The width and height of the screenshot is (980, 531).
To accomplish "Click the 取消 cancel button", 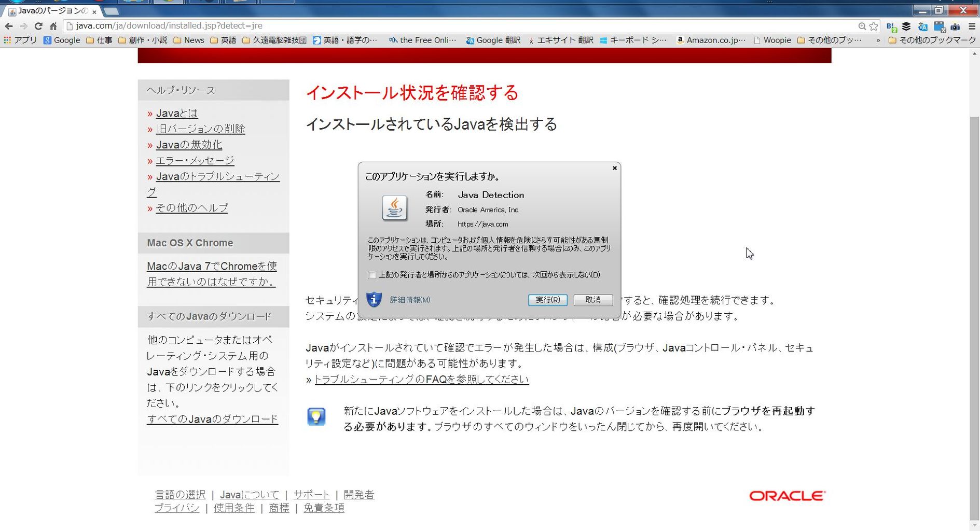I will click(x=593, y=300).
